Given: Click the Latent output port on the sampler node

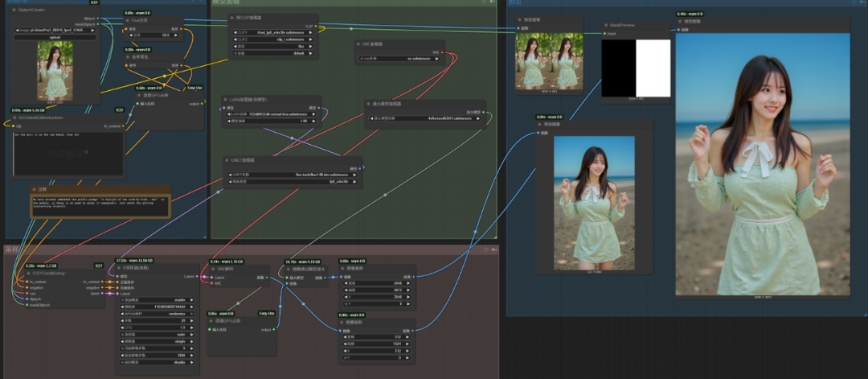Looking at the screenshot, I should (x=198, y=275).
